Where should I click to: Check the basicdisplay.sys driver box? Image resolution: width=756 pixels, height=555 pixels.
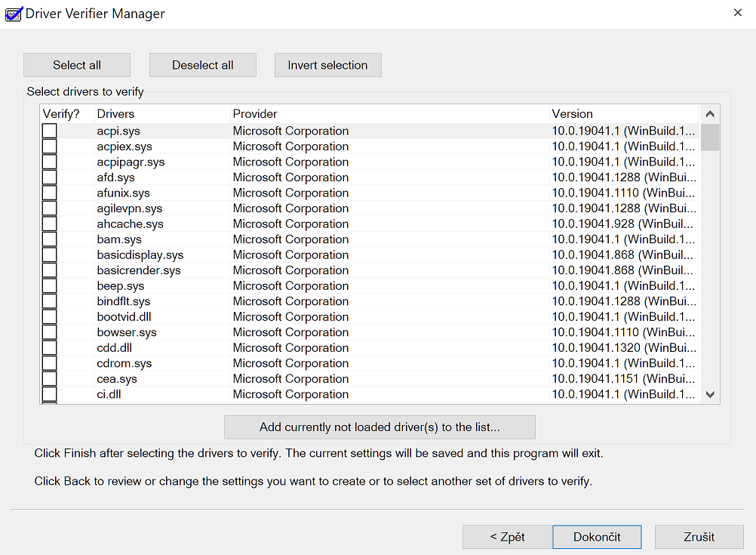[x=49, y=255]
